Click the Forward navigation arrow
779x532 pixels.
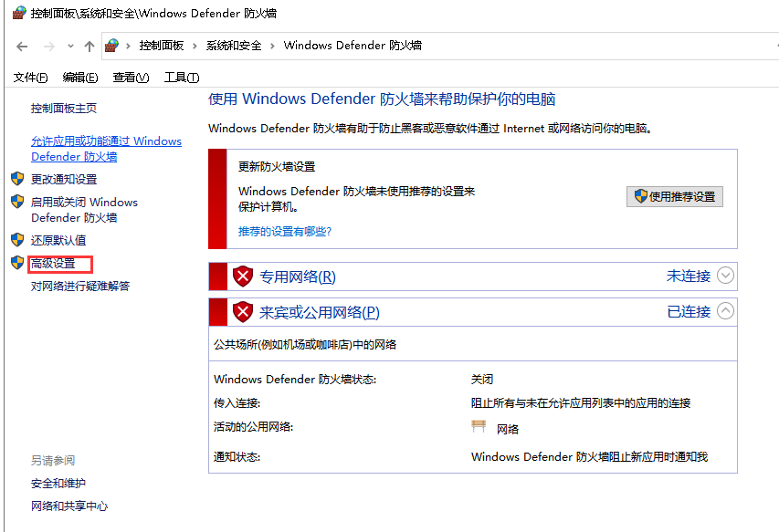48,47
